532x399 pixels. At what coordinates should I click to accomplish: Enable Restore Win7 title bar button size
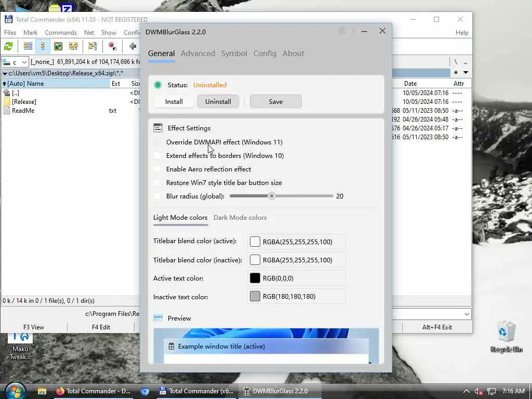(x=157, y=183)
